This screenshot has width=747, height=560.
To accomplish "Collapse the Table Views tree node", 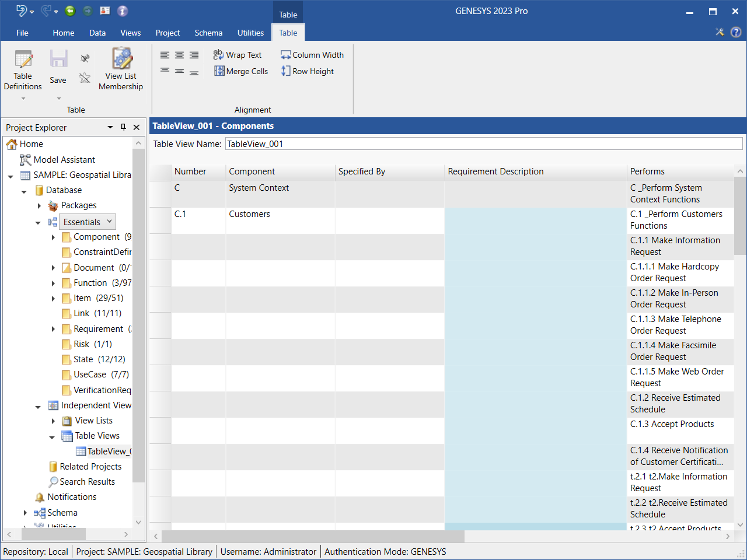I will [52, 436].
